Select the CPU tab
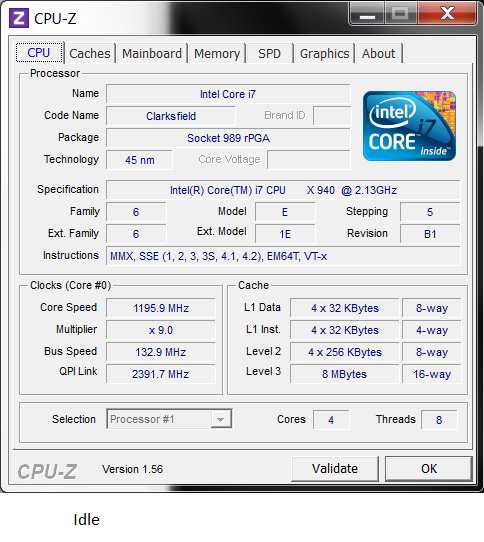484x542 pixels. click(39, 53)
